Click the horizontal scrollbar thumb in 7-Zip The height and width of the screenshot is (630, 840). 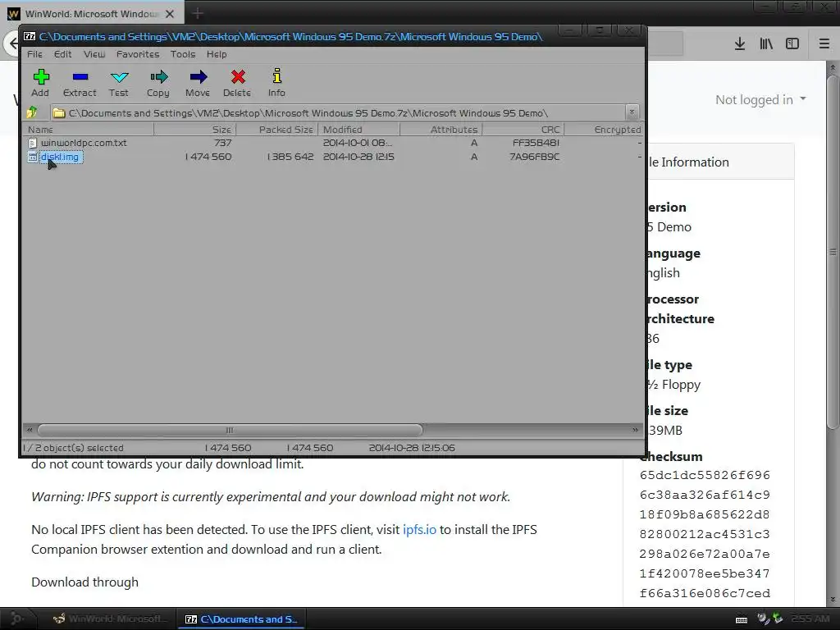(x=230, y=430)
